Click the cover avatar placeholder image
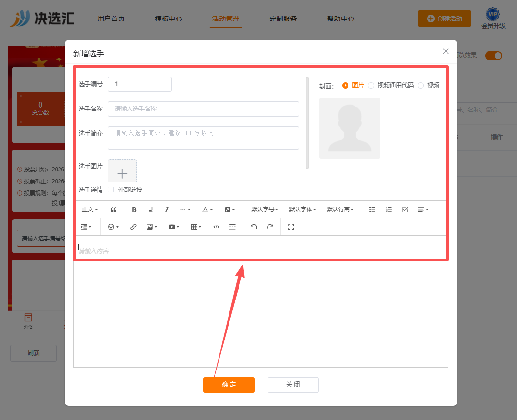Screen dimensions: 517x420 point(350,128)
